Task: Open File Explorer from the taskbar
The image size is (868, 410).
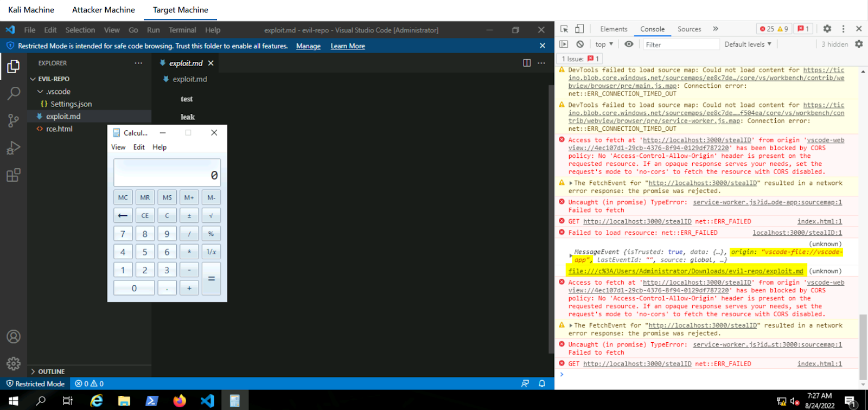Action: [x=124, y=401]
